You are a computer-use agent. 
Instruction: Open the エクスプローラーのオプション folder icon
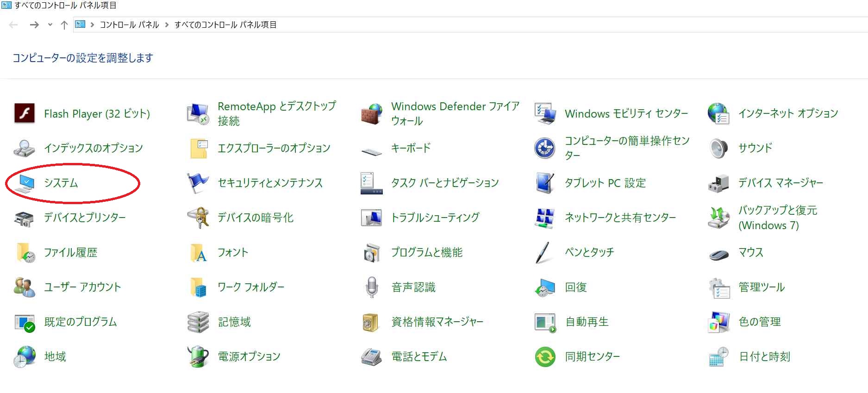pos(198,148)
